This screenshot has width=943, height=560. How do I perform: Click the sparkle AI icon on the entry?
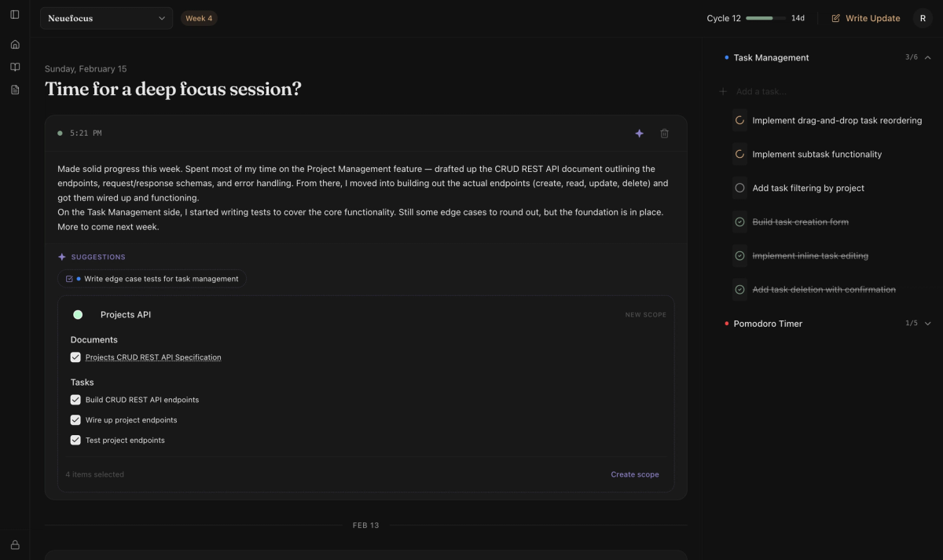(x=639, y=133)
